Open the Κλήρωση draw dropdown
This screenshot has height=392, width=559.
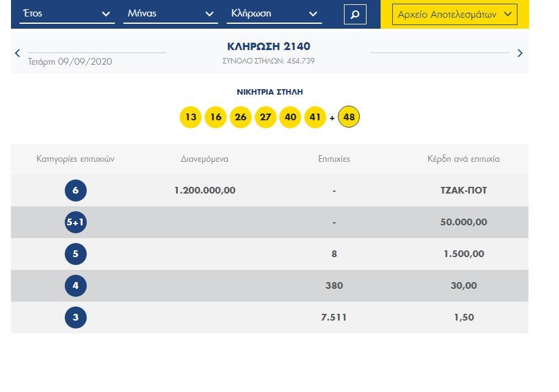pyautogui.click(x=274, y=13)
